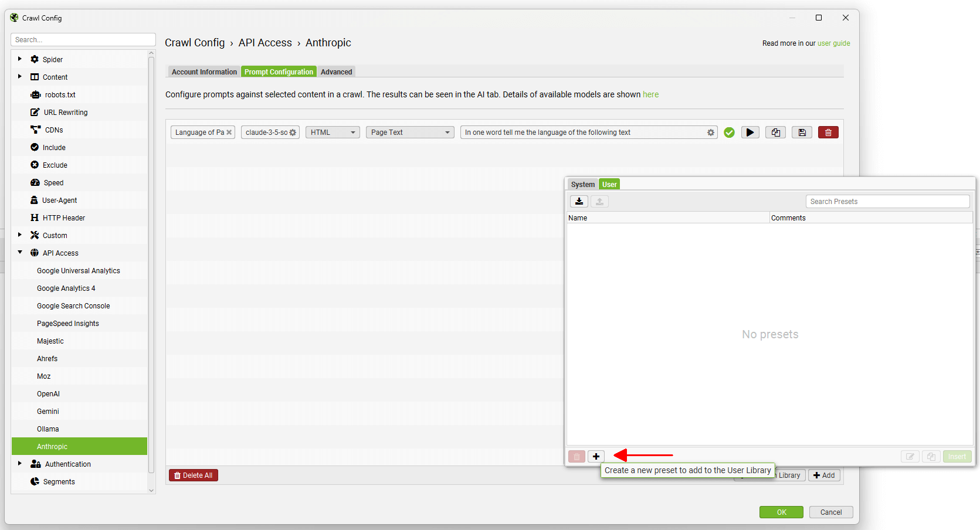Click the green checkmark status icon
980x530 pixels.
729,132
